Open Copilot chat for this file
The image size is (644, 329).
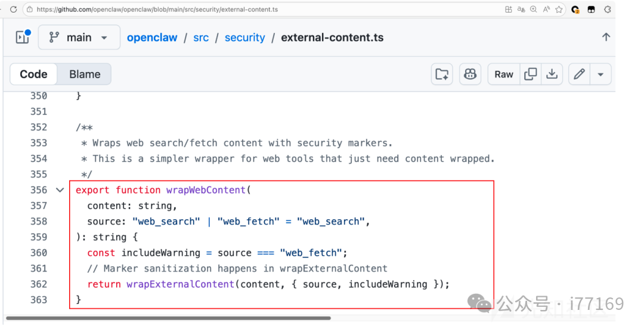(x=470, y=75)
